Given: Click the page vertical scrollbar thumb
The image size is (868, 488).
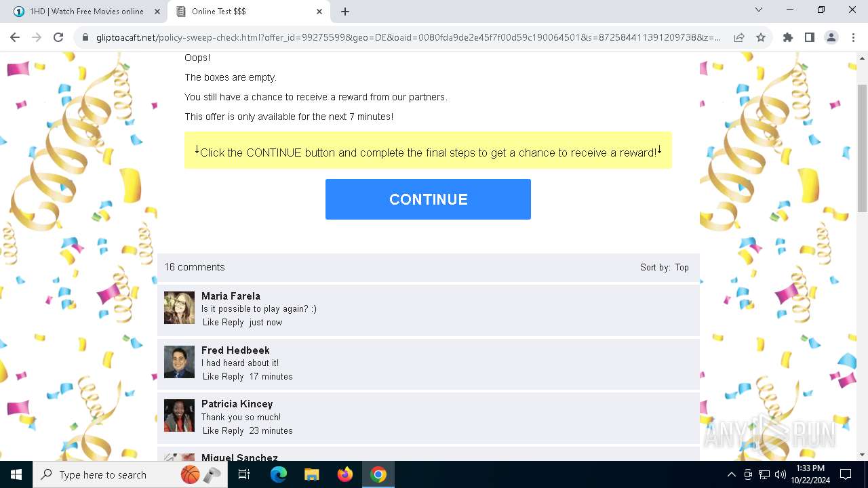Looking at the screenshot, I should 862,149.
